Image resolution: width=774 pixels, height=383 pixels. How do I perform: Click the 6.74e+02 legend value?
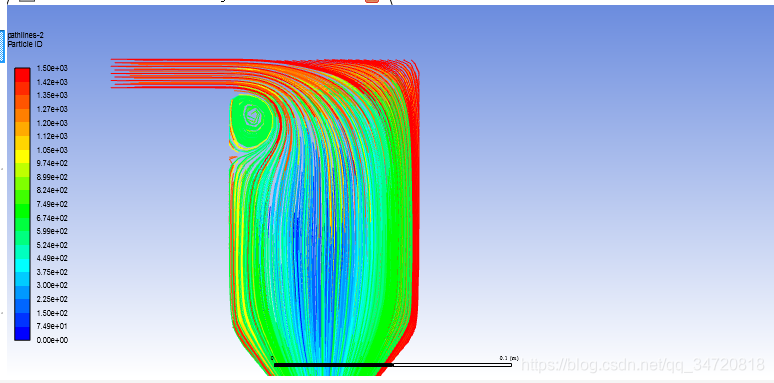[x=52, y=218]
